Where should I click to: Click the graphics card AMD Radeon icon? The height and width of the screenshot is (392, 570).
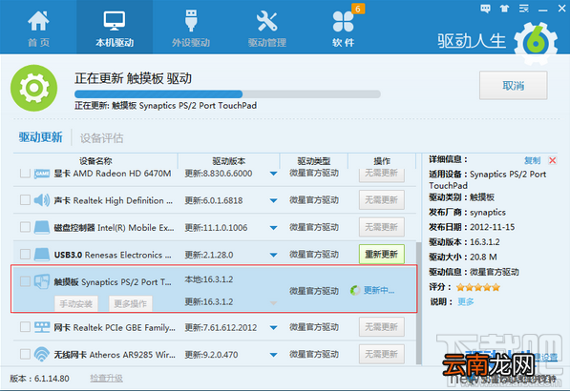click(x=42, y=174)
